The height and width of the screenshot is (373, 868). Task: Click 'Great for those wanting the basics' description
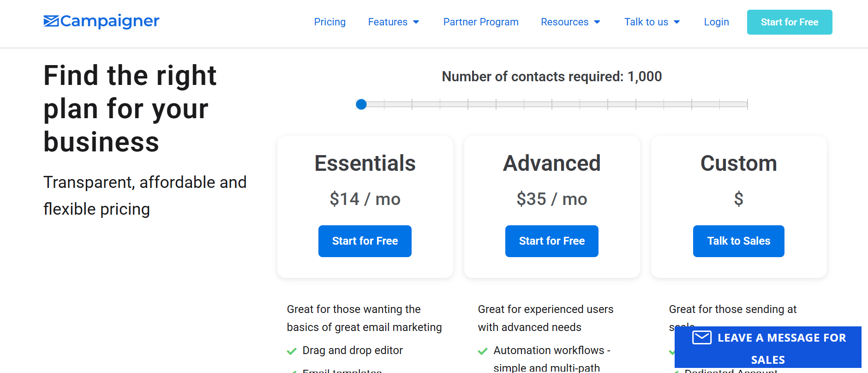pyautogui.click(x=364, y=318)
